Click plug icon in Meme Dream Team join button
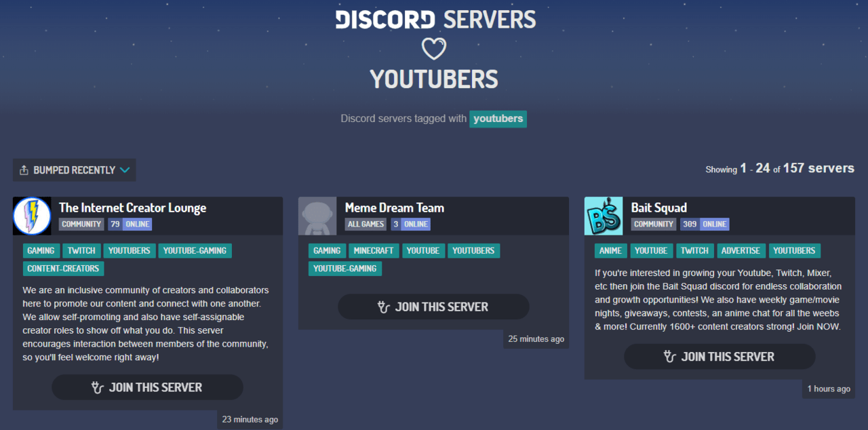Screen dimensions: 868x430 [384, 307]
